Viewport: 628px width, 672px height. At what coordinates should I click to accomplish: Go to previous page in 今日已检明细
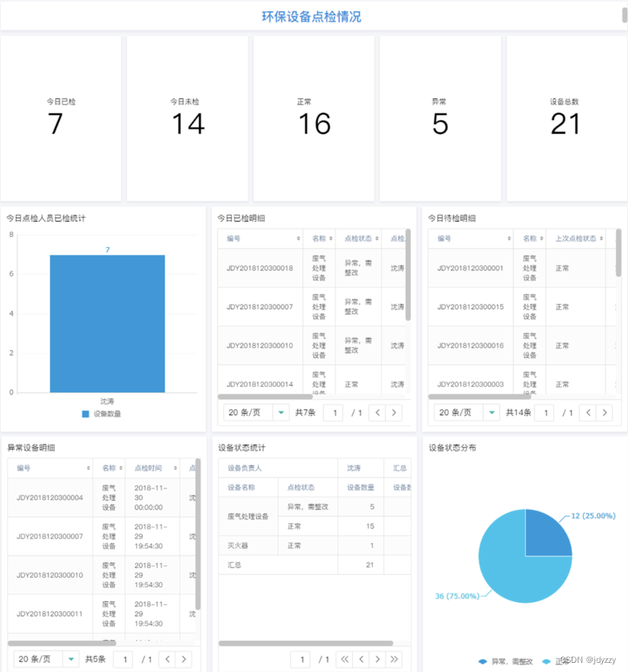coord(377,413)
